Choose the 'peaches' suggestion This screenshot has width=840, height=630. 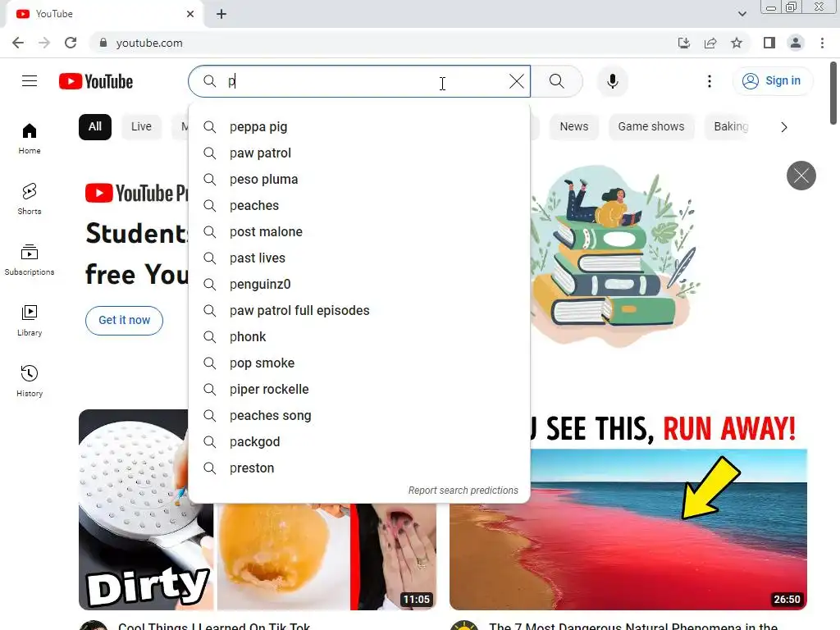359,206
